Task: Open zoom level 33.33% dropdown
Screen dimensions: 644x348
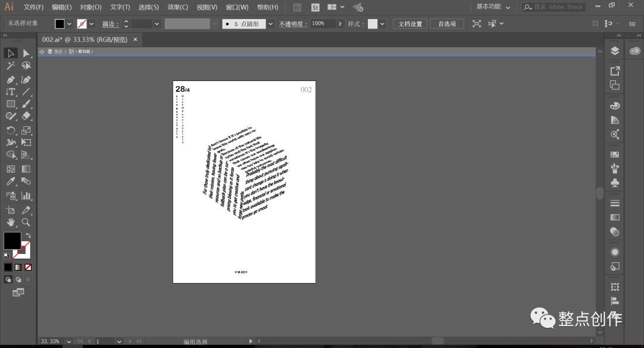Action: [69, 341]
